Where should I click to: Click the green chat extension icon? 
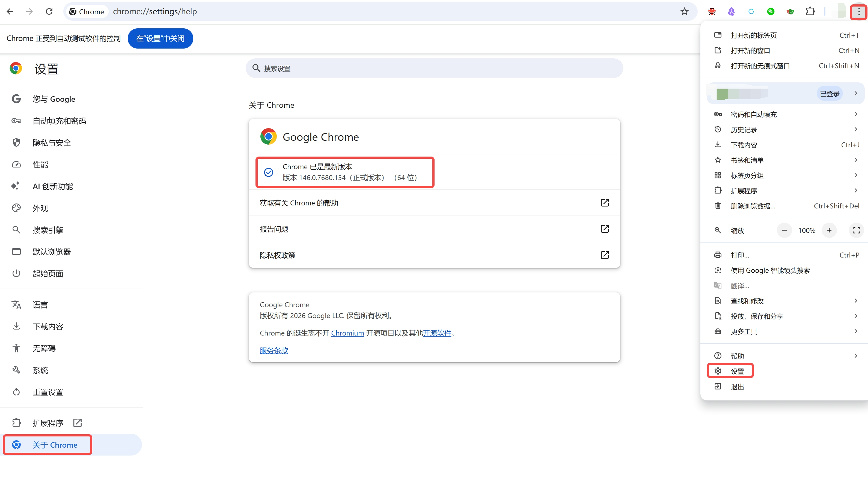pos(771,11)
